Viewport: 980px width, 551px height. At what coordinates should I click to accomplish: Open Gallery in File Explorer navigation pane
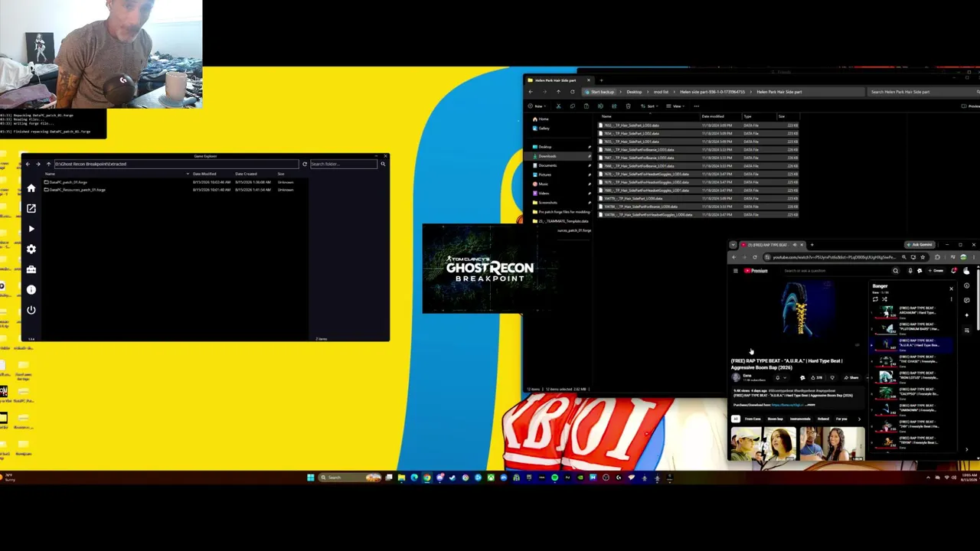(x=542, y=129)
